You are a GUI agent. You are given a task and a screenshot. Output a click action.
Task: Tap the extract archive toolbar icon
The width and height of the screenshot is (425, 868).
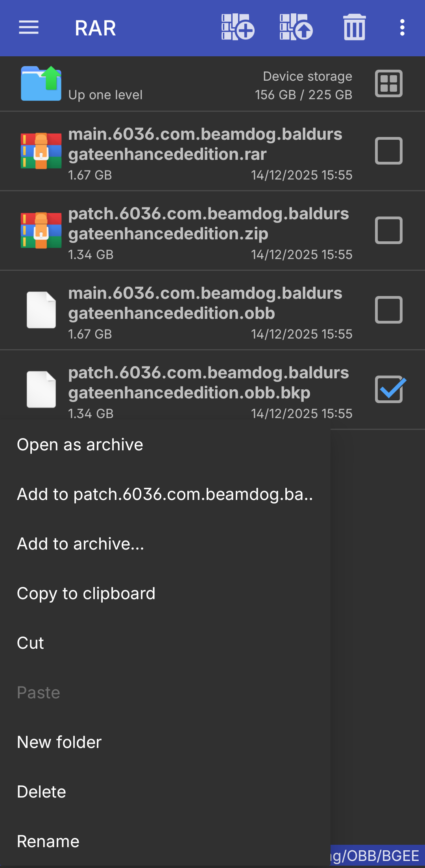[296, 27]
